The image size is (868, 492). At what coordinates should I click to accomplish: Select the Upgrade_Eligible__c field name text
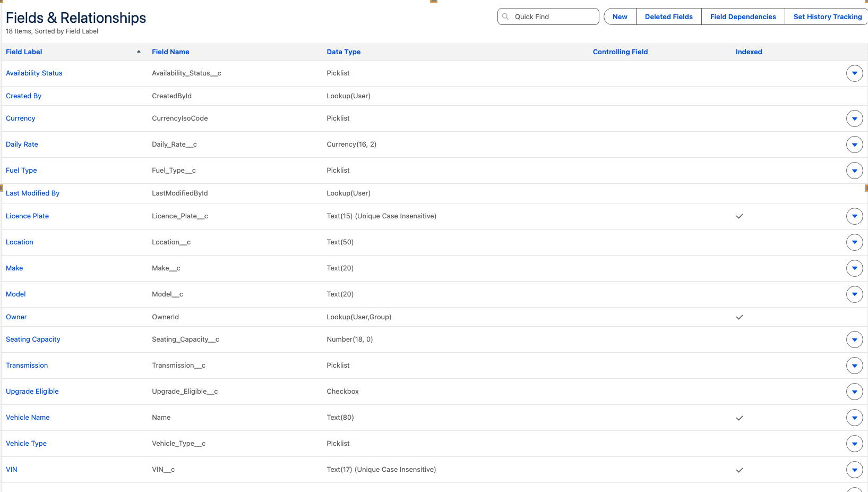185,392
